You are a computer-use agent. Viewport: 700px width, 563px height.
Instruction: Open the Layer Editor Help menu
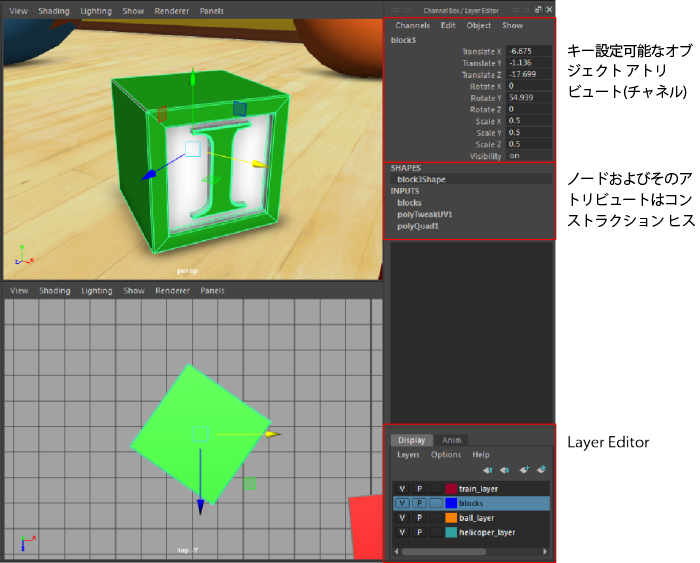pos(481,455)
